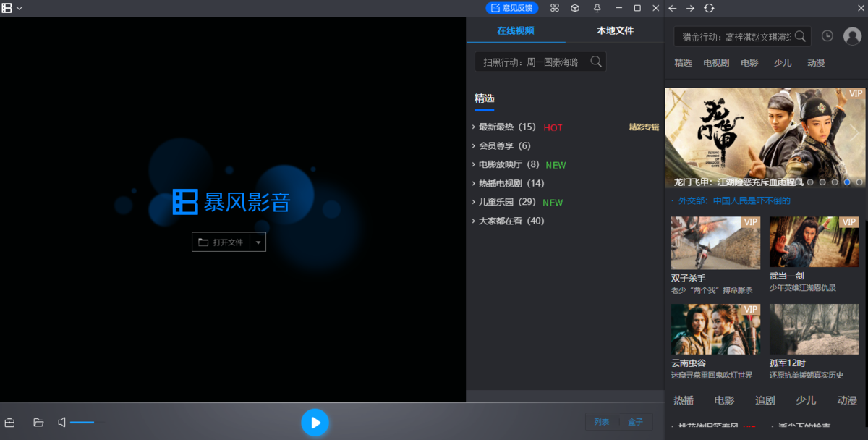868x440 pixels.
Task: Mute audio via the speaker icon
Action: (x=61, y=422)
